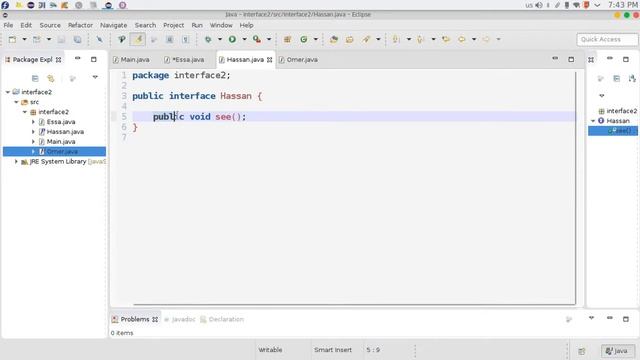640x360 pixels.
Task: Click the Run with red toolbox icon
Action: pyautogui.click(x=257, y=39)
